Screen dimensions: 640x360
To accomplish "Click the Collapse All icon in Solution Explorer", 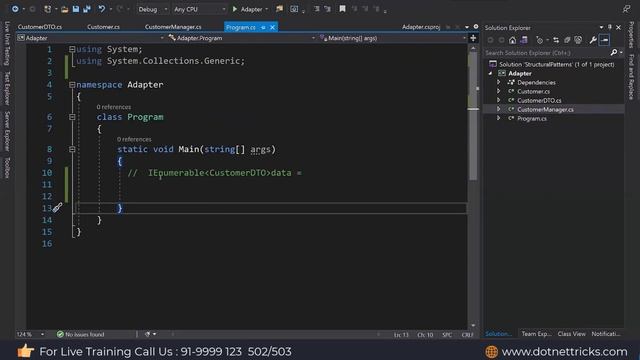I will click(x=567, y=40).
